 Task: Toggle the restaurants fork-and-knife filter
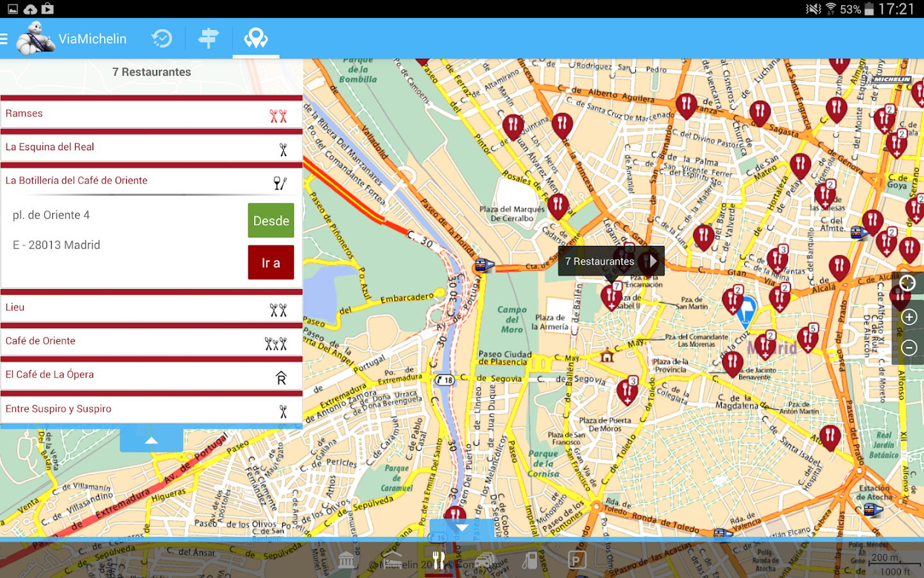pos(439,560)
